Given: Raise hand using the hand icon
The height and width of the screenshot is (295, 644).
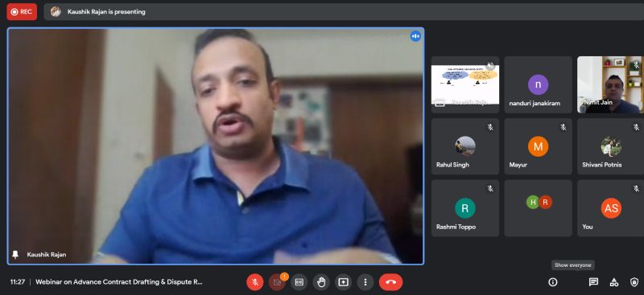Looking at the screenshot, I should point(321,282).
